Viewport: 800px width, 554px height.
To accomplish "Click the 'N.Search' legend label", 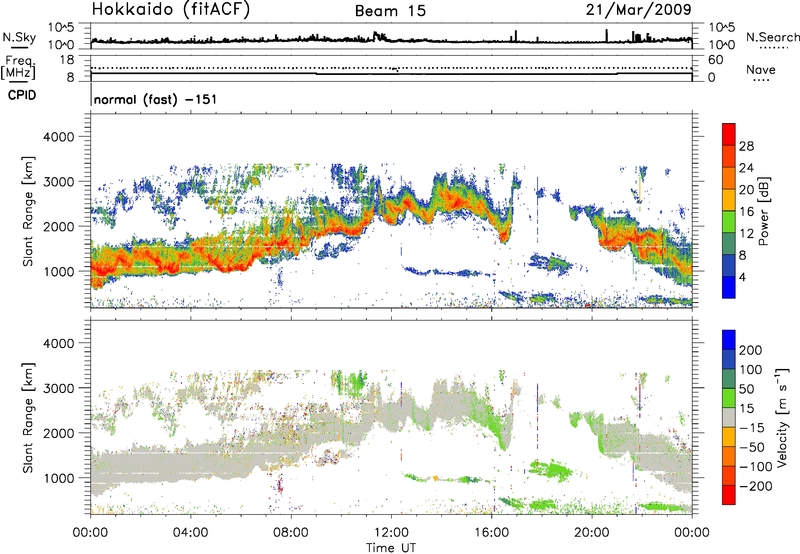I will click(x=772, y=37).
